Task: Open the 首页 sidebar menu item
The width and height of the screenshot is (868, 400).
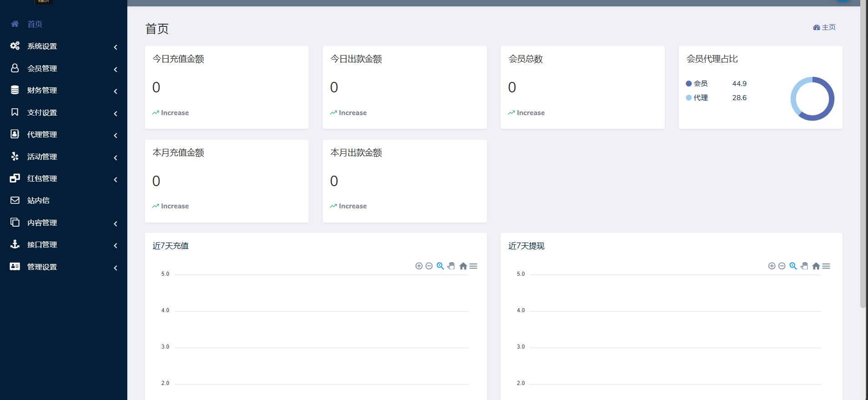Action: coord(64,24)
